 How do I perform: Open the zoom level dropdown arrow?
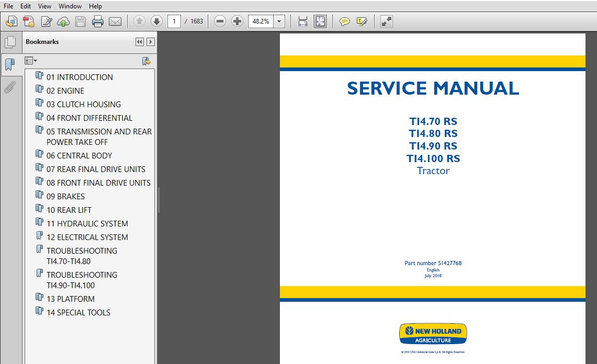click(x=279, y=21)
